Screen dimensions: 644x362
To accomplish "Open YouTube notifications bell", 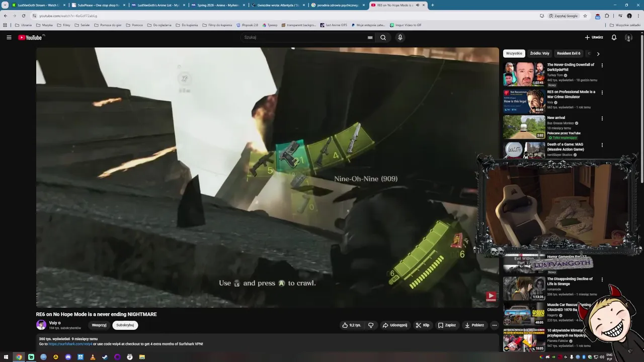I will 614,37.
